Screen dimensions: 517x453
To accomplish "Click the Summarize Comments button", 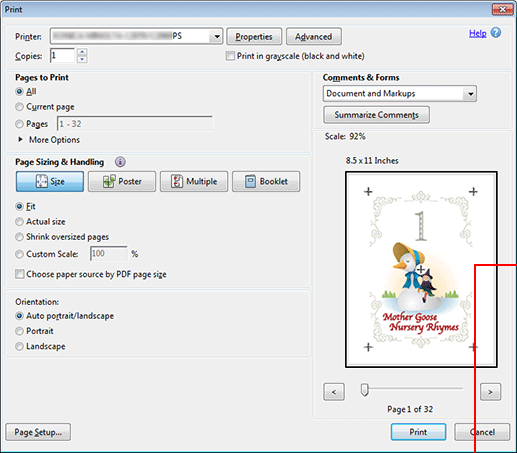I will coord(376,115).
